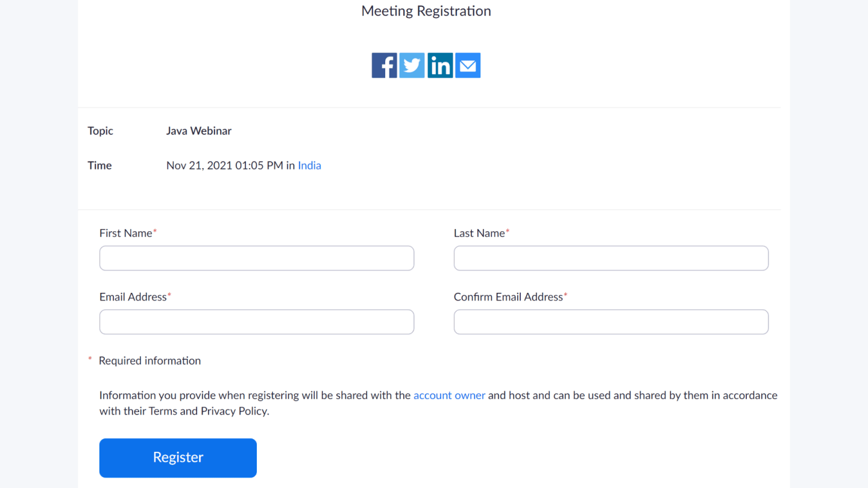
Task: Click the Last Name input field
Action: click(611, 258)
